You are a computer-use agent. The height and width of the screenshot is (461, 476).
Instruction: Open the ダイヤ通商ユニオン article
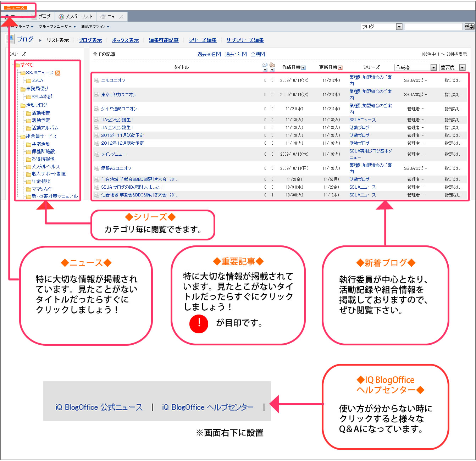(119, 109)
